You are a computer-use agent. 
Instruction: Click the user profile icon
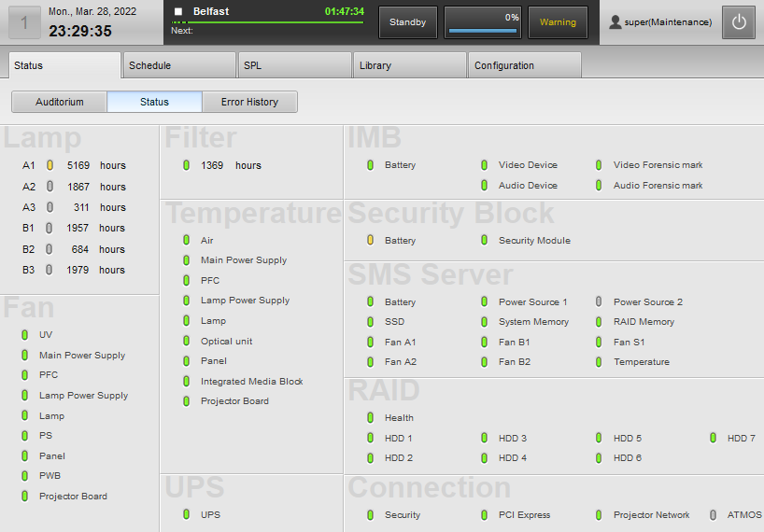(615, 22)
